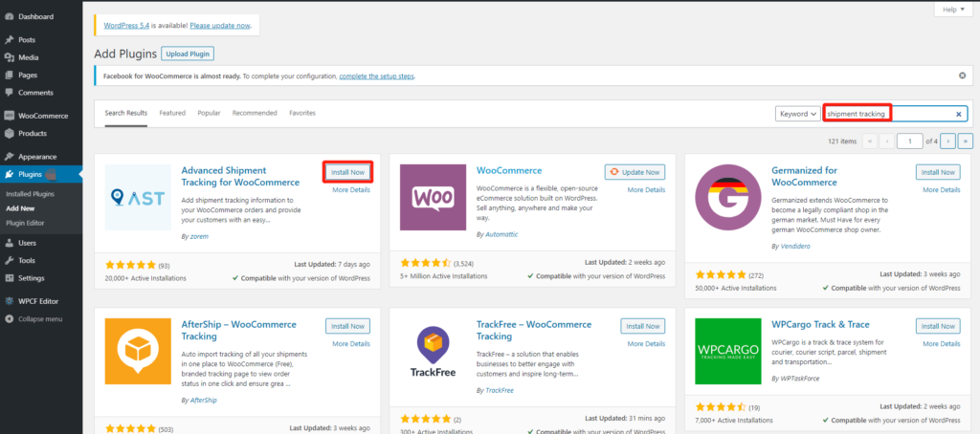Click the Plugins plug icon
Image resolution: width=980 pixels, height=434 pixels.
click(x=10, y=174)
